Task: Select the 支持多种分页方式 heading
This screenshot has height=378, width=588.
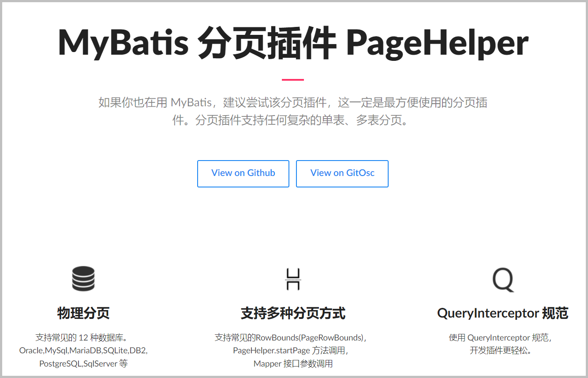Action: click(293, 313)
